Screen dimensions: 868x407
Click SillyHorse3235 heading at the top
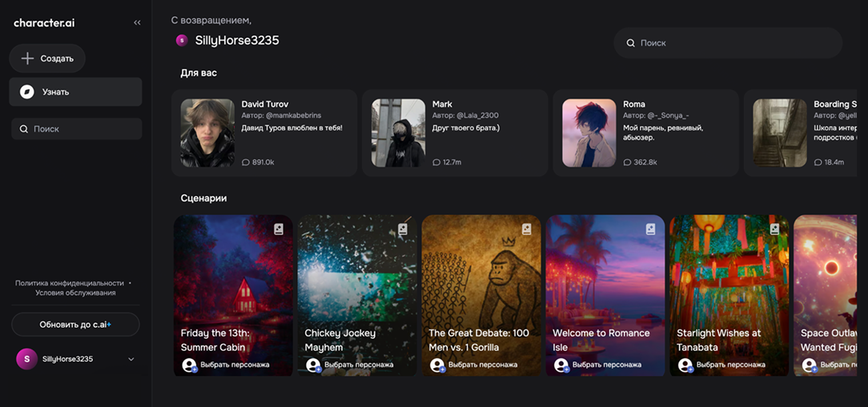237,41
